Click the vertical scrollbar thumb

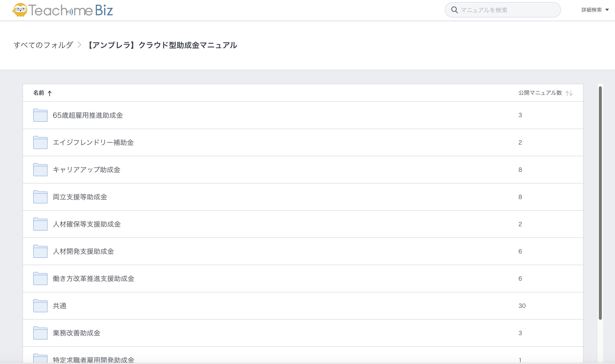(600, 203)
